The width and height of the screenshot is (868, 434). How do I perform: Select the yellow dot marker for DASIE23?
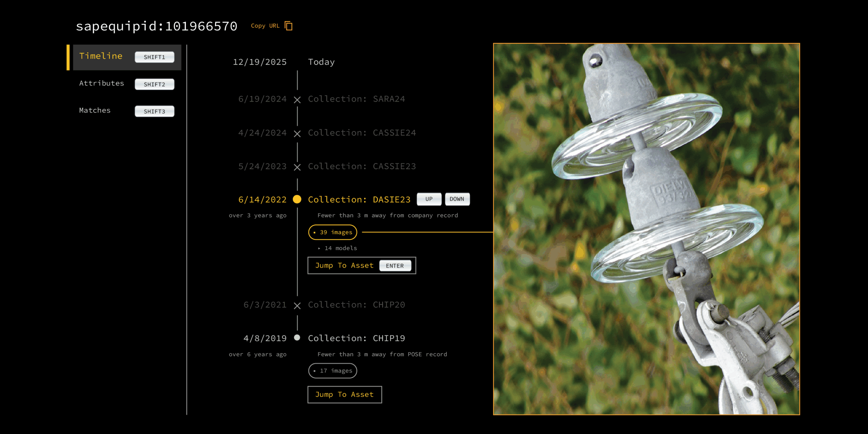point(297,199)
